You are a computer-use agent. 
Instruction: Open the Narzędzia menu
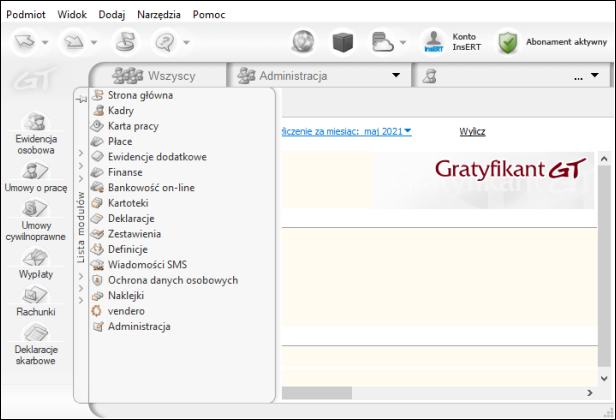[x=159, y=15]
